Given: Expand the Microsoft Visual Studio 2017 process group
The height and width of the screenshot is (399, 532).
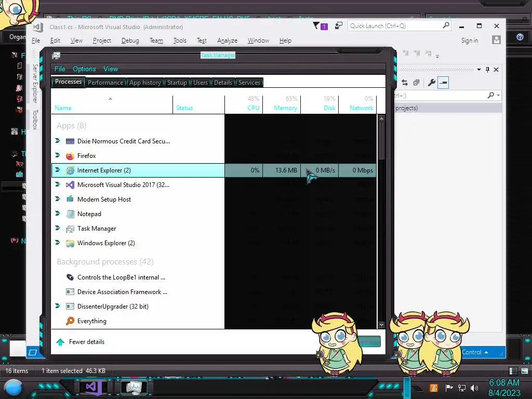Looking at the screenshot, I should pyautogui.click(x=58, y=184).
